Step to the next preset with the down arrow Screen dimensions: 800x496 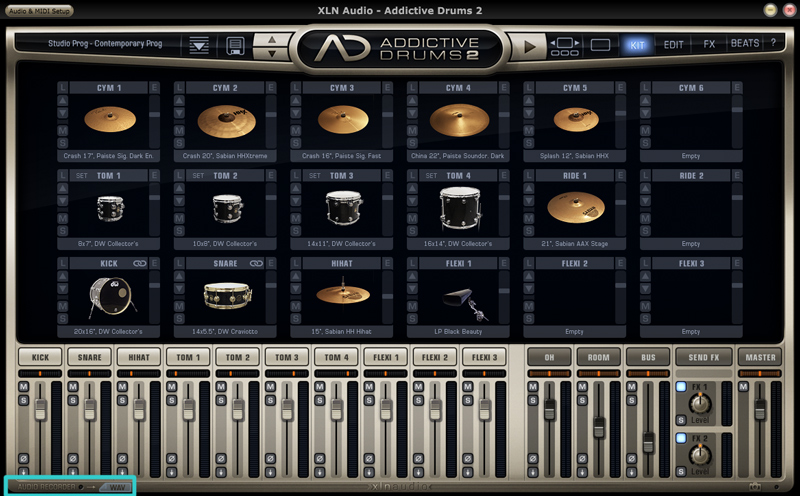(272, 53)
